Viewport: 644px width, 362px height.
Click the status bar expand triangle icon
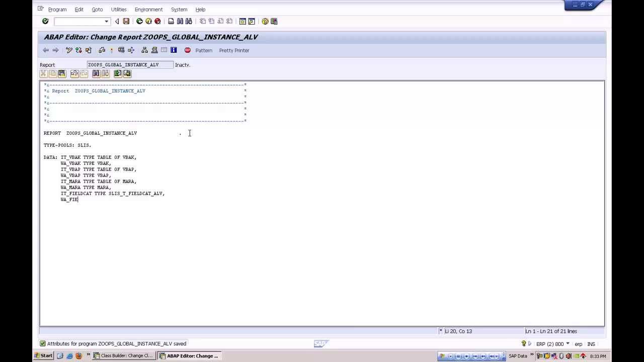(x=530, y=344)
